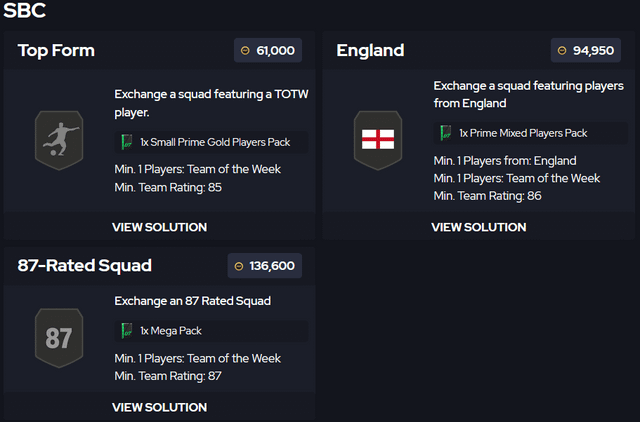View solution for Top Form SBC
Viewport: 640px width, 422px height.
[x=159, y=227]
